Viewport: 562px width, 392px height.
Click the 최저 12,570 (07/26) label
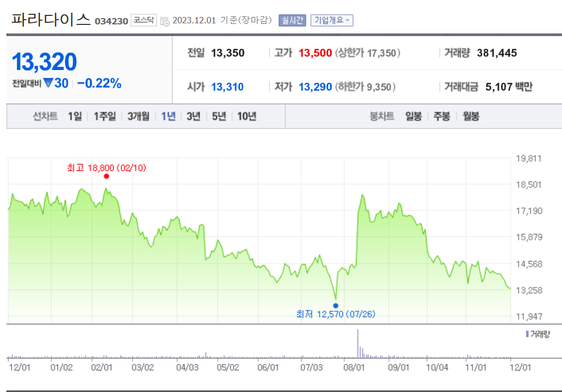(335, 314)
